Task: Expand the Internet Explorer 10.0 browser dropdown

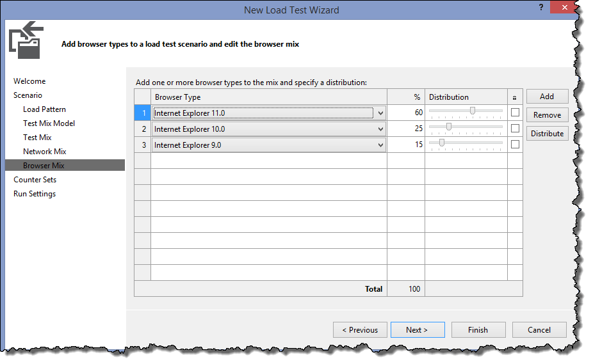Action: 380,129
